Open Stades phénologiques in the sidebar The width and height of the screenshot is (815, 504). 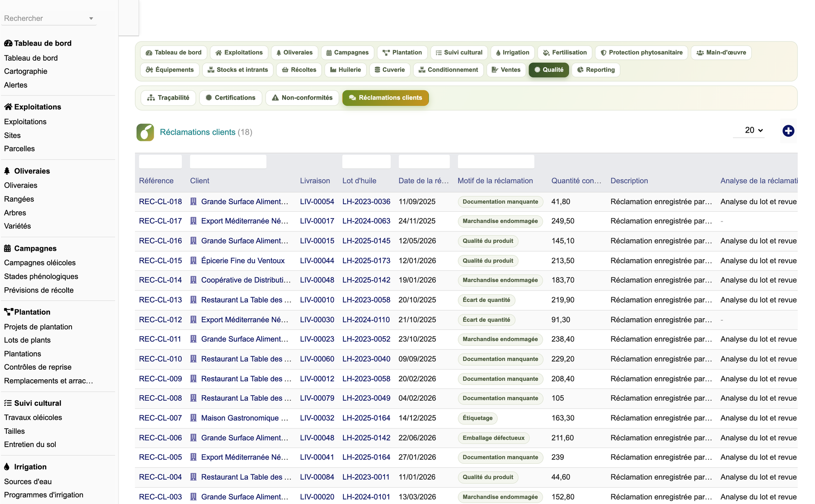click(x=41, y=276)
